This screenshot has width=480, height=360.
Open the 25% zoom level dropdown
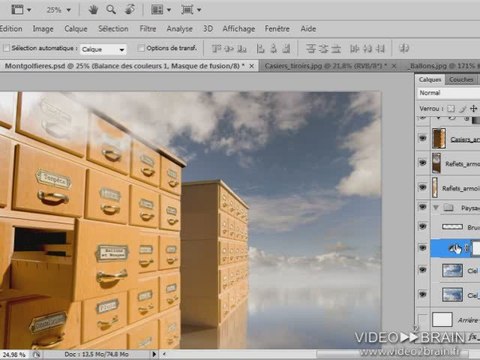pos(69,10)
